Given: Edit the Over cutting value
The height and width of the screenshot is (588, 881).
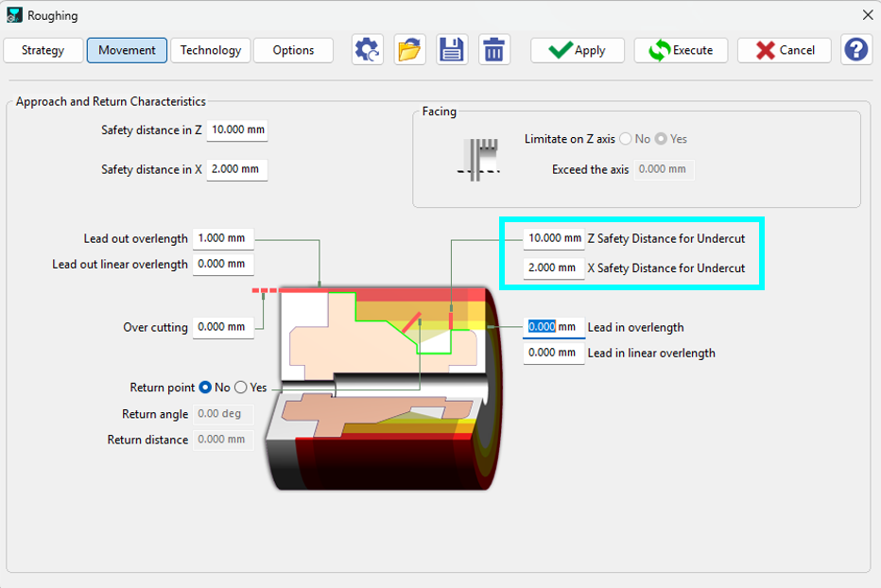Looking at the screenshot, I should tap(223, 327).
